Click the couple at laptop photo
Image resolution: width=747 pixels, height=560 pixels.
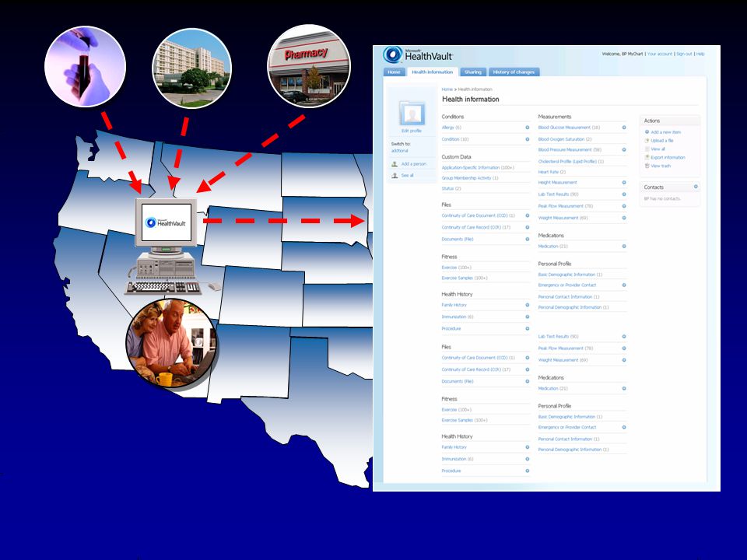click(x=171, y=343)
